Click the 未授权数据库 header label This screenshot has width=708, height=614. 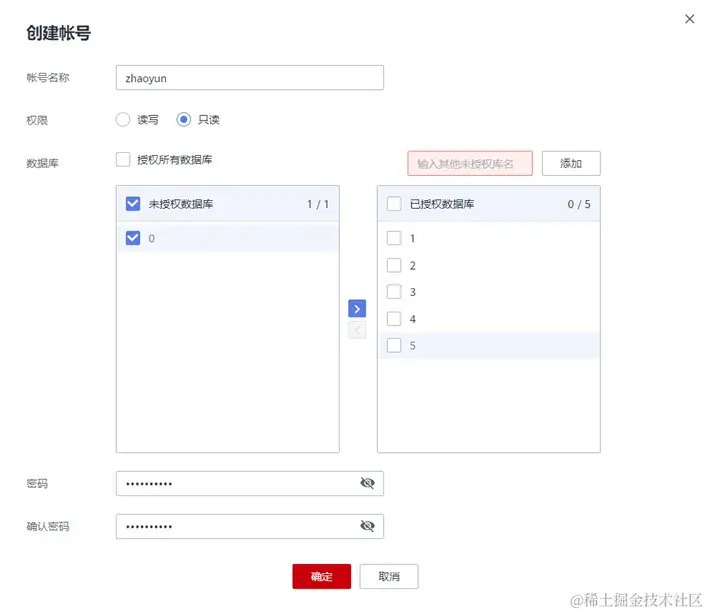[x=181, y=204]
